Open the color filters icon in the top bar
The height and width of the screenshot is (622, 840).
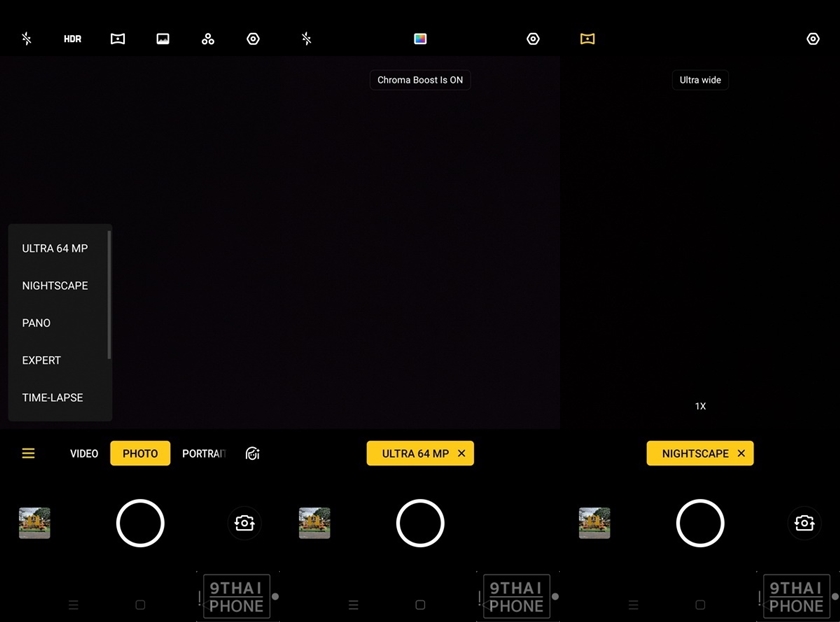click(208, 39)
